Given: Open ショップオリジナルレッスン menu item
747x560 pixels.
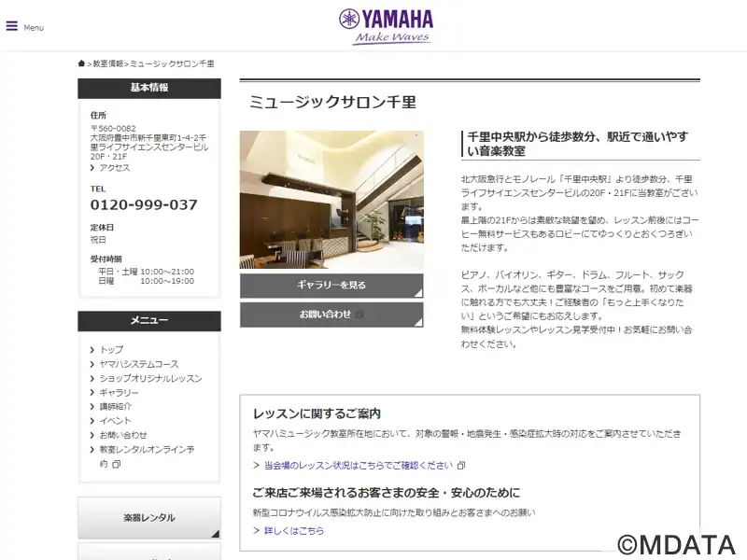Looking at the screenshot, I should coord(151,378).
